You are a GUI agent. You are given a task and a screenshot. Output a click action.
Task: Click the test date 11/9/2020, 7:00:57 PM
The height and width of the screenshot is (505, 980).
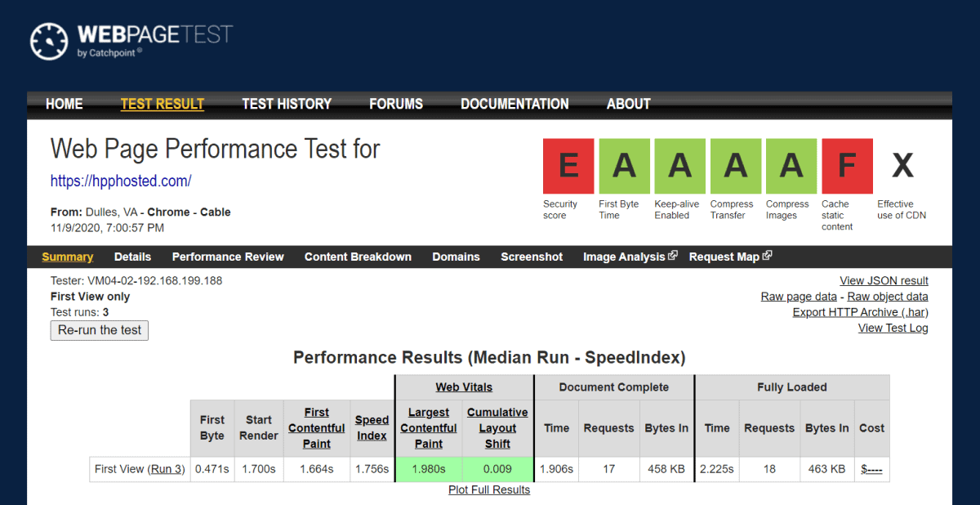(107, 227)
